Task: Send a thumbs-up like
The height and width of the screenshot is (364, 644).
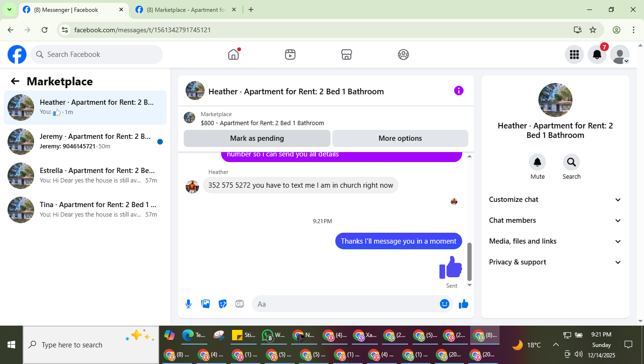Action: pos(464,304)
